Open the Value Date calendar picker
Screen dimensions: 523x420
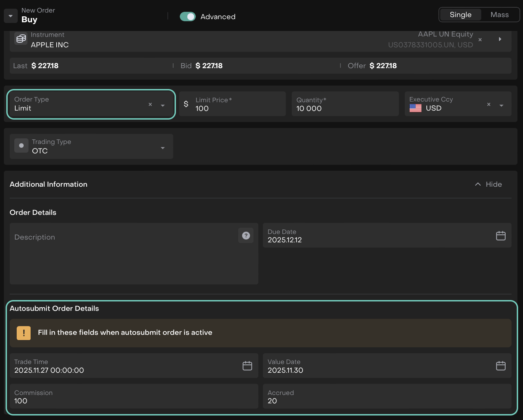point(500,366)
